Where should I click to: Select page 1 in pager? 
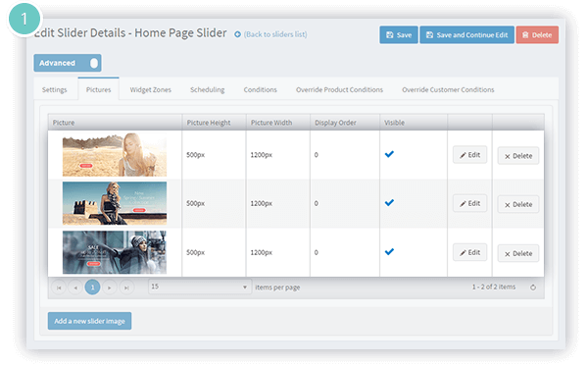[x=92, y=288]
